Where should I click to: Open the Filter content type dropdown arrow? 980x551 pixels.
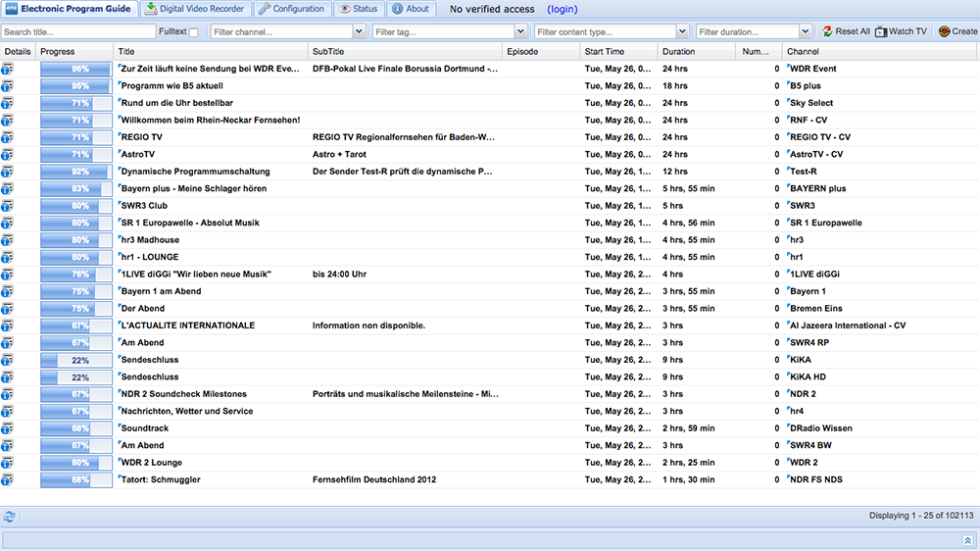(682, 31)
